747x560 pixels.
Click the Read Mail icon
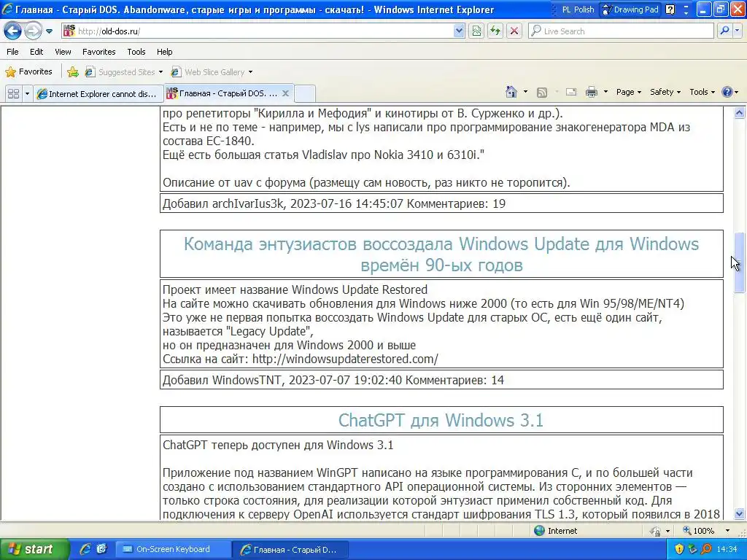(570, 93)
